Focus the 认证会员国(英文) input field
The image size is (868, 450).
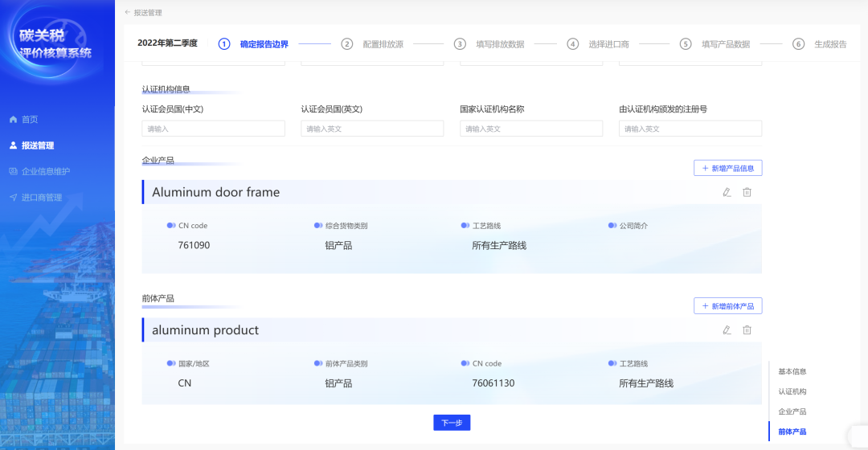click(x=372, y=129)
